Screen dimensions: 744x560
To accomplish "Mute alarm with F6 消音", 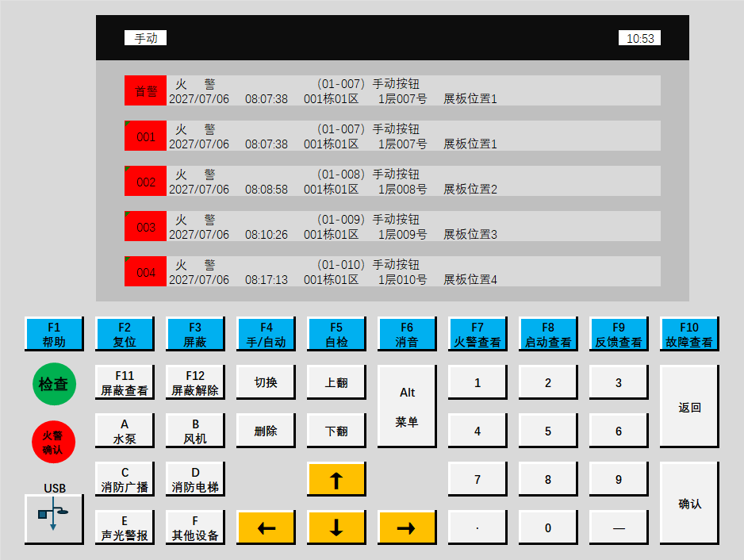I will 407,335.
